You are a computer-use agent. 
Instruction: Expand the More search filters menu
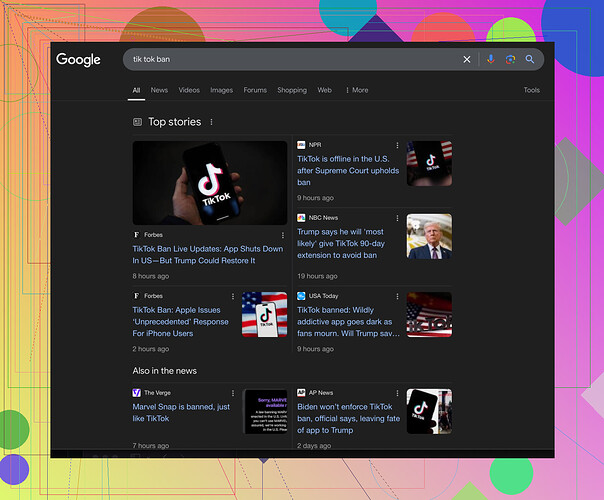(x=357, y=90)
